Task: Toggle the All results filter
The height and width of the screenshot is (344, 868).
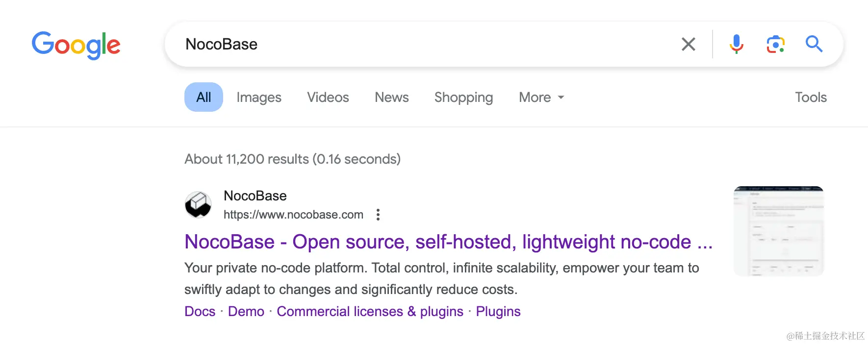Action: (x=203, y=97)
